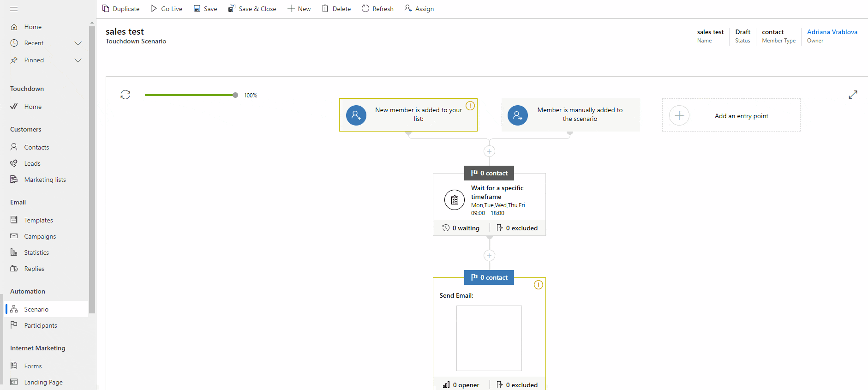
Task: Open Marketing lists in the sidebar
Action: pyautogui.click(x=45, y=180)
